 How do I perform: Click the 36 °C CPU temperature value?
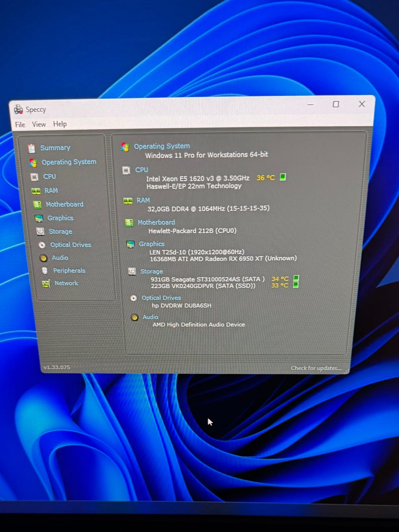[266, 178]
